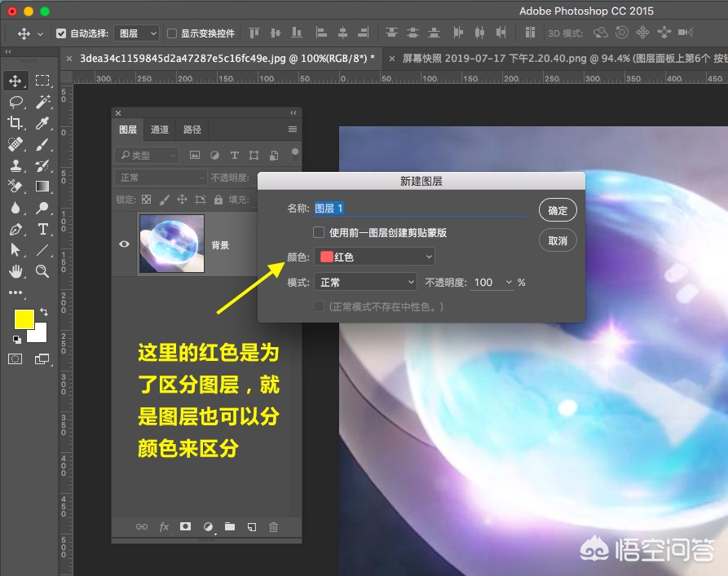The height and width of the screenshot is (576, 728).
Task: Switch to the 路径 tab
Action: [x=192, y=129]
